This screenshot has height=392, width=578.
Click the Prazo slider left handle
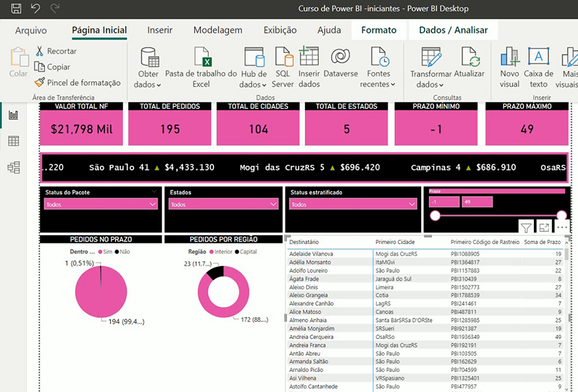(435, 216)
